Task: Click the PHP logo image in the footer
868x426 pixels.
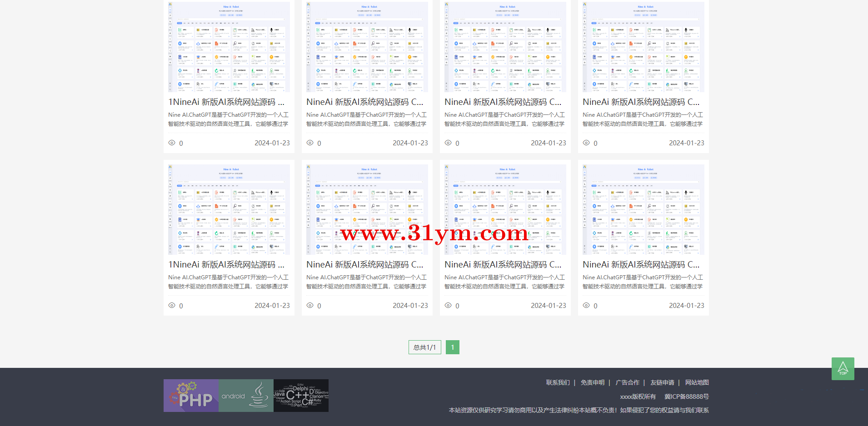Action: point(191,396)
